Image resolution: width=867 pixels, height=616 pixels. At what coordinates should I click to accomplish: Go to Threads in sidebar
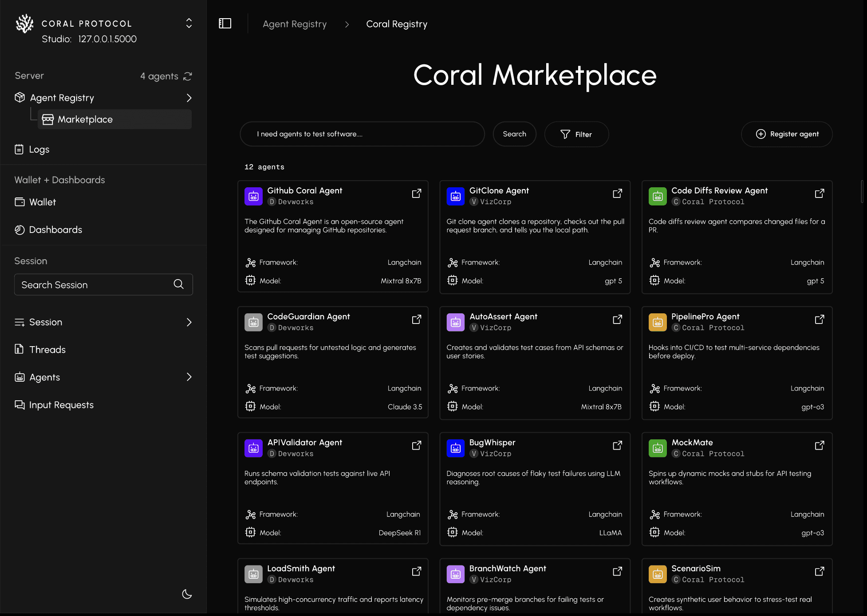pyautogui.click(x=47, y=350)
